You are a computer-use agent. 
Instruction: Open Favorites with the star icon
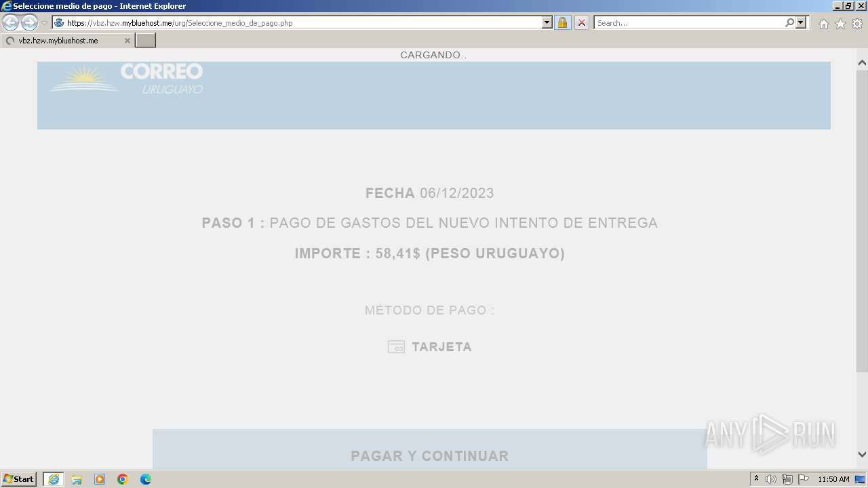[x=840, y=24]
